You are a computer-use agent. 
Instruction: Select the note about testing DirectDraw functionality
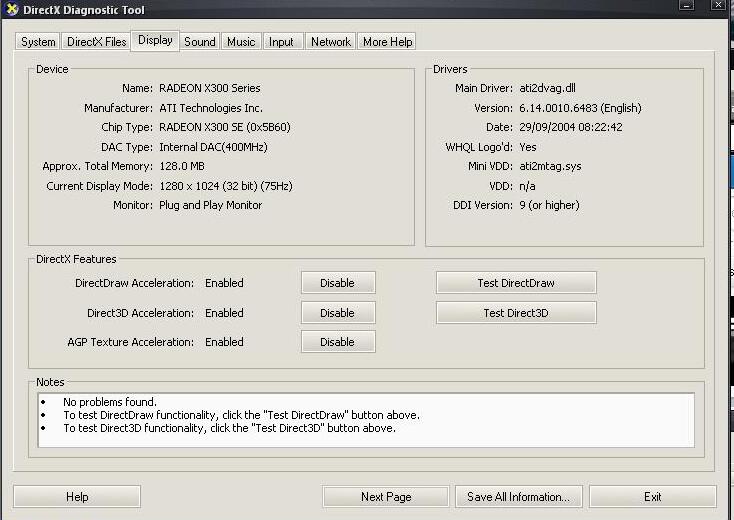click(x=242, y=415)
